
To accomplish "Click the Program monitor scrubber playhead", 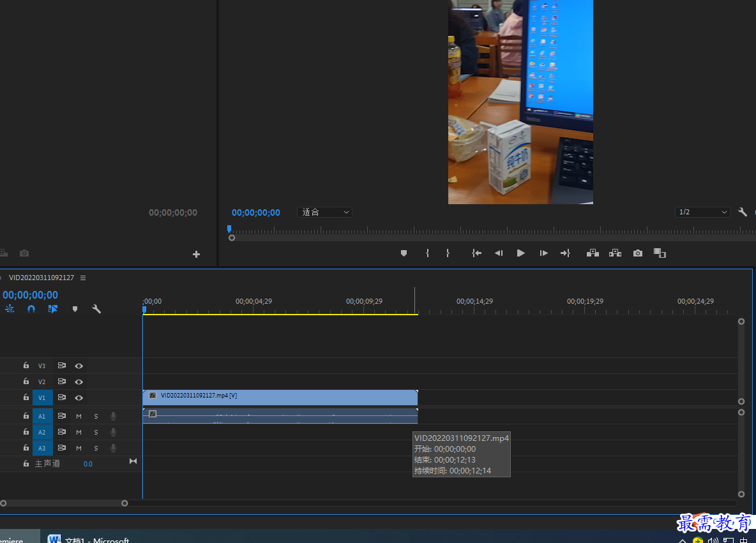I will (x=229, y=229).
